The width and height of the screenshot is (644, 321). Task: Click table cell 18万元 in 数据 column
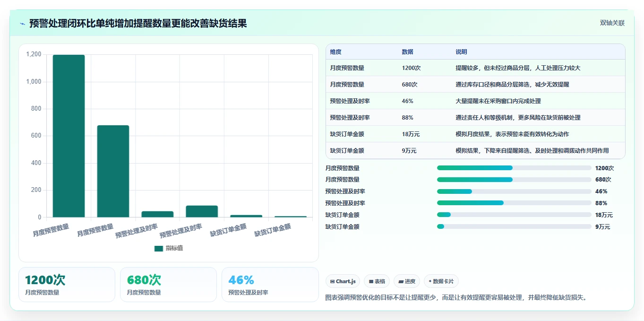coord(411,134)
